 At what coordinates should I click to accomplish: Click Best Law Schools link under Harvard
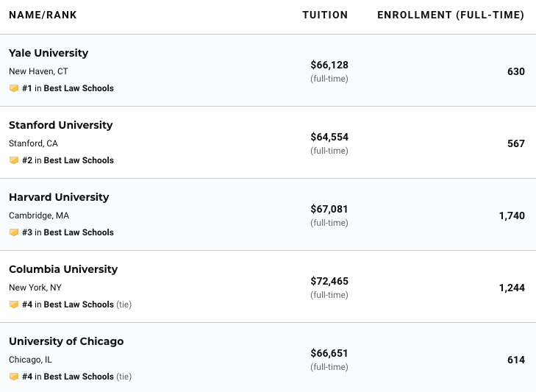click(x=79, y=232)
